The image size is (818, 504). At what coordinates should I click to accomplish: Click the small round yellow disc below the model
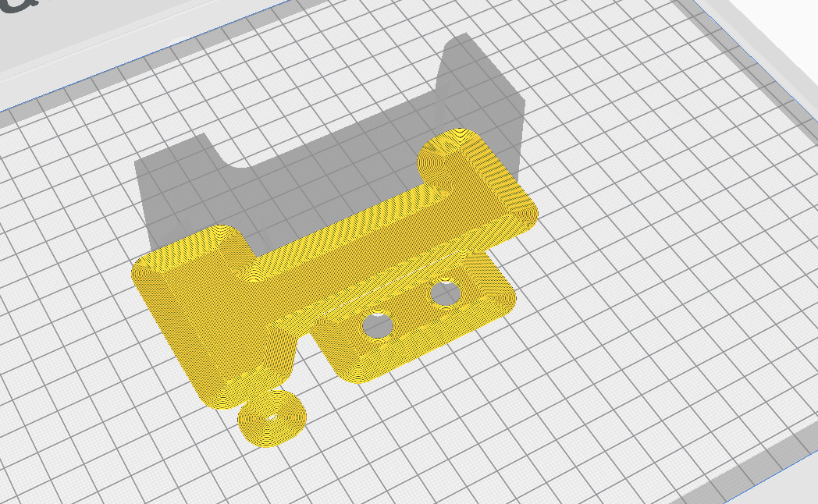click(x=272, y=418)
